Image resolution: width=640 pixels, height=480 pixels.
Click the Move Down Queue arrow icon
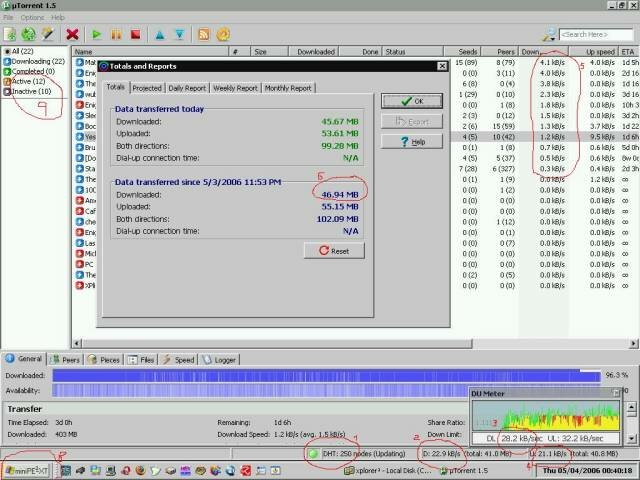pyautogui.click(x=180, y=35)
